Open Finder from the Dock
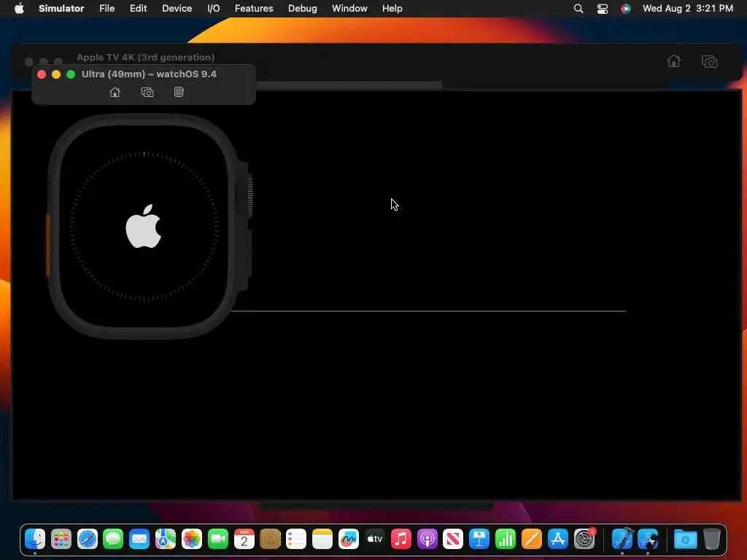 point(35,539)
